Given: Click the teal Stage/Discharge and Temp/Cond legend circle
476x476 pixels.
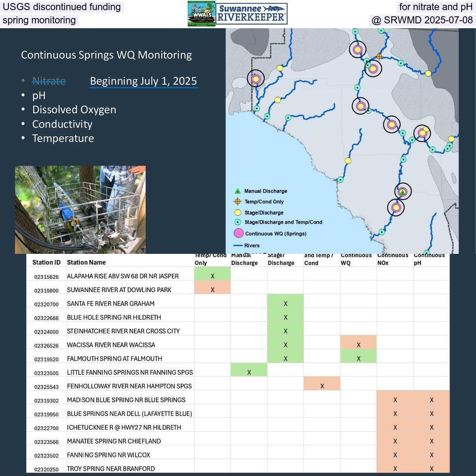Looking at the screenshot, I should (x=238, y=222).
